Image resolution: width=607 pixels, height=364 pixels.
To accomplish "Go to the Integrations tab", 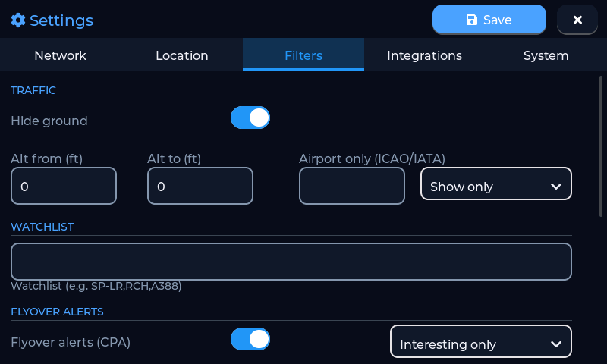I will pos(424,55).
